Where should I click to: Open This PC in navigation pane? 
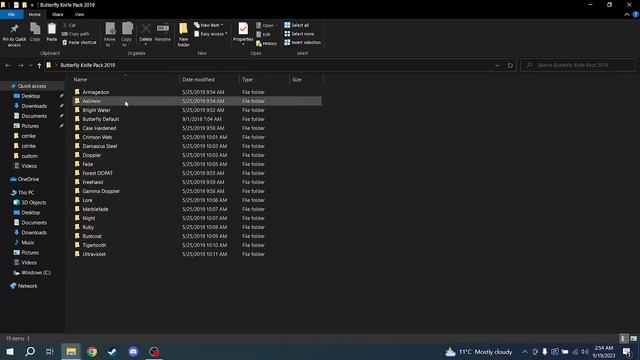pos(25,193)
